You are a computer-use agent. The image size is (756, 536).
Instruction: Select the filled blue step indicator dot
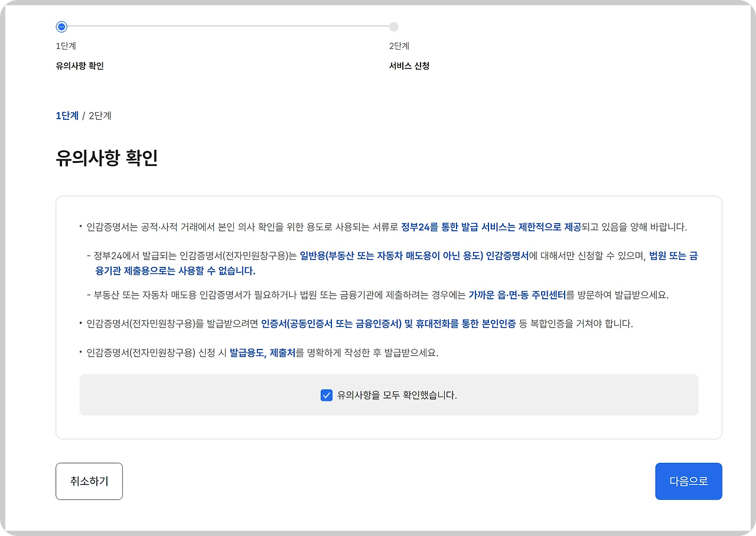[60, 27]
